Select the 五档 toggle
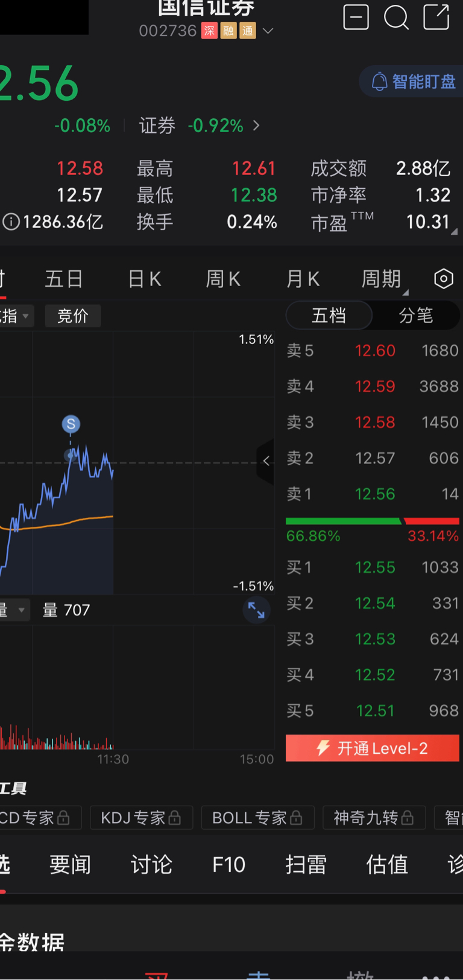463x980 pixels. pyautogui.click(x=329, y=315)
